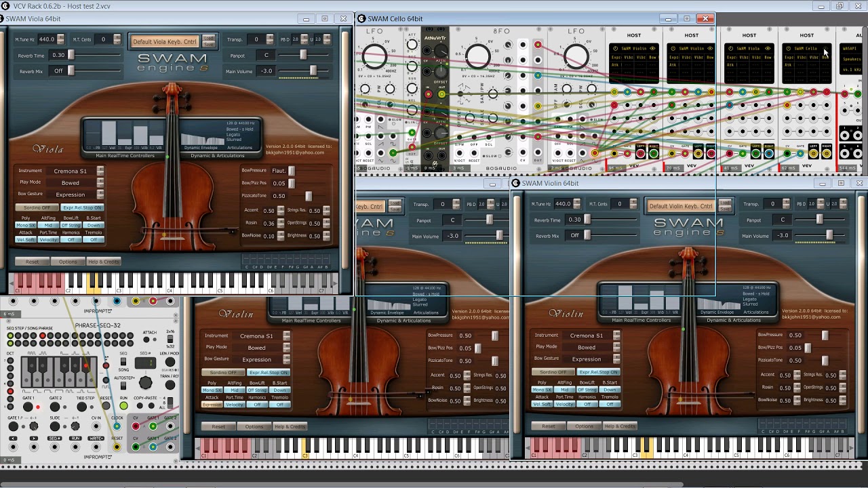Click the Phrase-Seq-32 GATE 2 round button
868x488 pixels.
(56, 406)
